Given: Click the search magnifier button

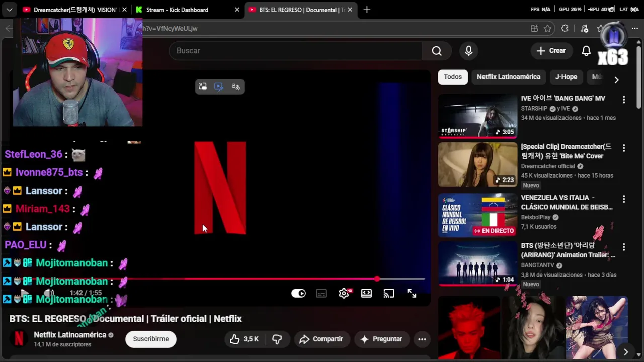Looking at the screenshot, I should coord(436,51).
